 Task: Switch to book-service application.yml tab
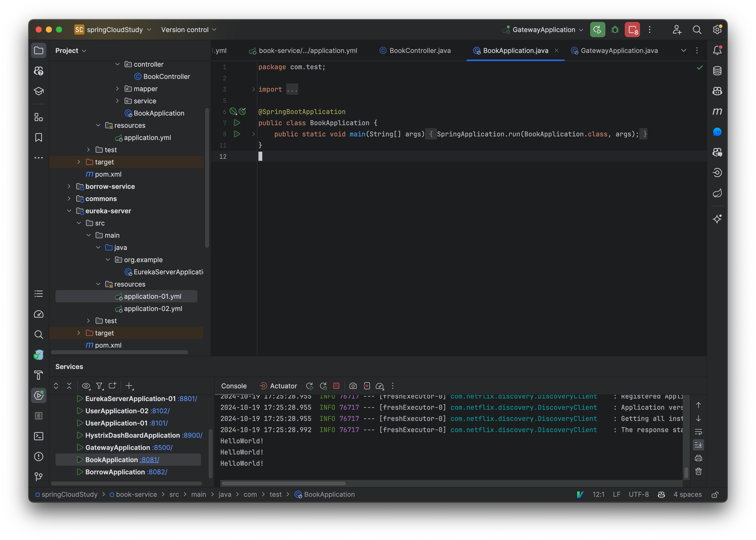[303, 51]
